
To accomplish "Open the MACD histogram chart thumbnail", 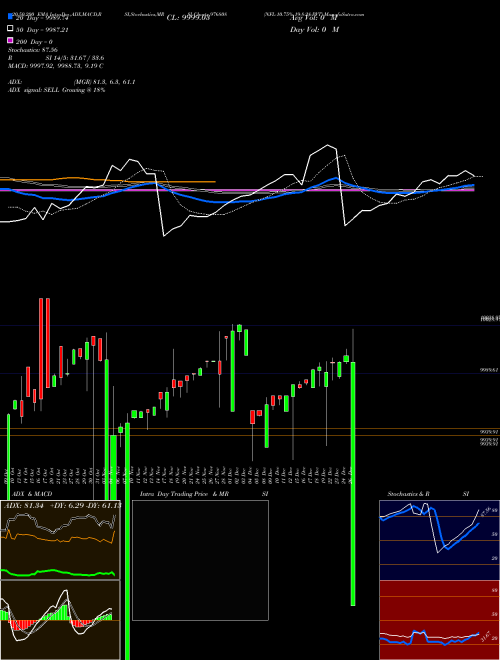I will [60, 620].
